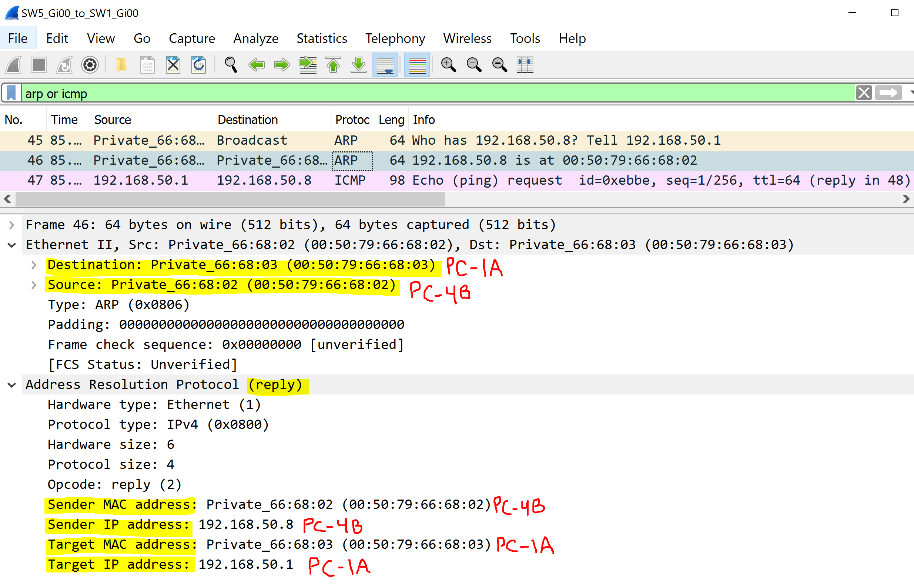Open the Telephony menu
Image resolution: width=914 pixels, height=588 pixels.
tap(395, 38)
